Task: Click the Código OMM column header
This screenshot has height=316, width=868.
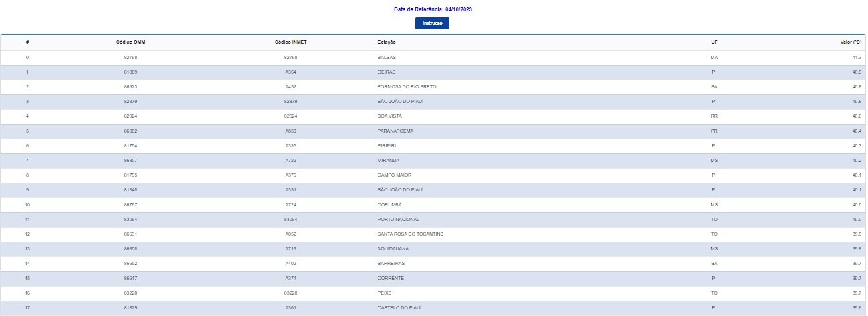Action: pos(130,42)
